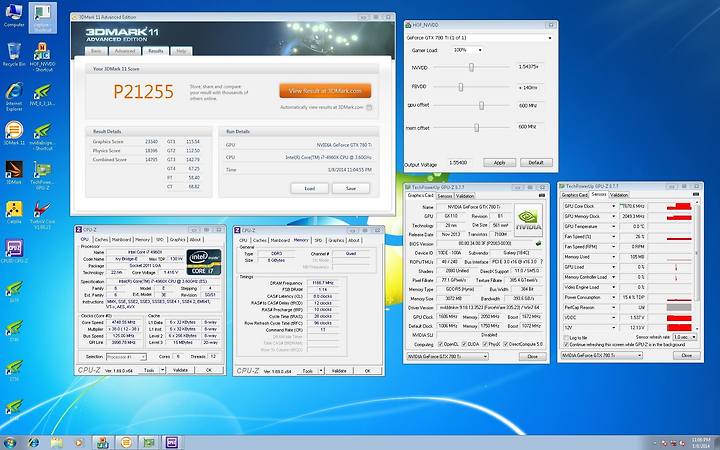The height and width of the screenshot is (450, 720).
Task: Open the Processor #1 selection dropdown
Action: point(126,357)
